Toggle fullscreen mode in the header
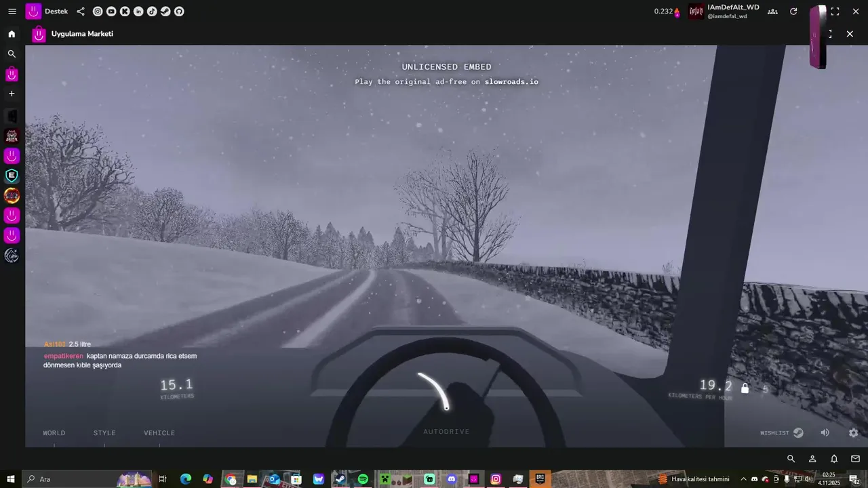The width and height of the screenshot is (868, 488). tap(835, 12)
